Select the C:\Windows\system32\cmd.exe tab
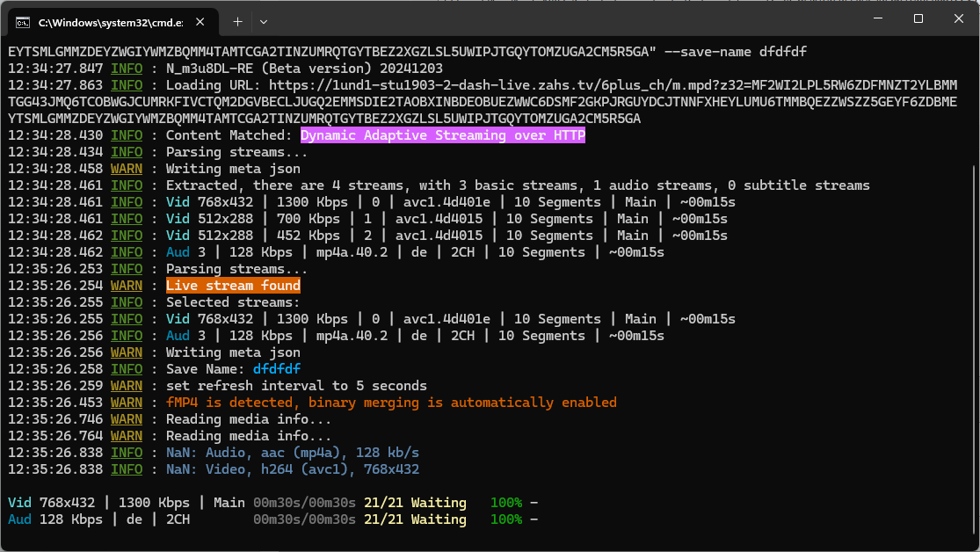Viewport: 980px width, 552px height. pos(110,20)
